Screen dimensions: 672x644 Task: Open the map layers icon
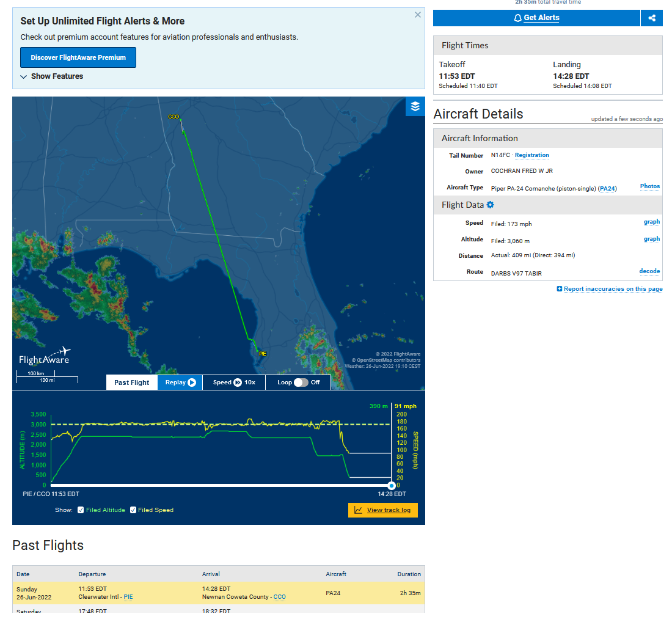[415, 106]
